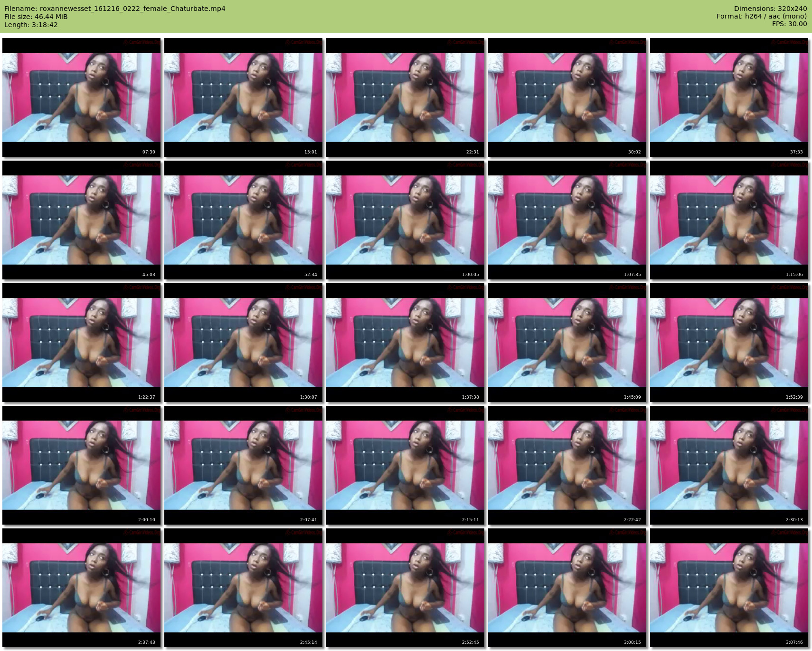Pick the 1:15:06 frame
This screenshot has height=651, width=812.
click(729, 220)
